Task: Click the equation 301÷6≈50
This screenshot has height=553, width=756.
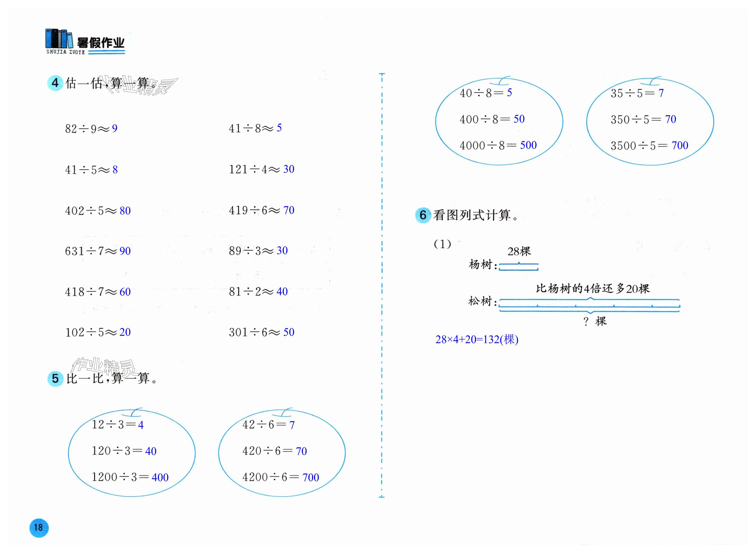Action: click(261, 332)
